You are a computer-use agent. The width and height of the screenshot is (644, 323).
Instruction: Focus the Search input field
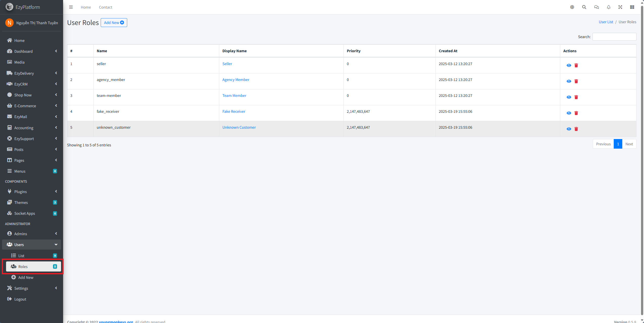pyautogui.click(x=614, y=37)
